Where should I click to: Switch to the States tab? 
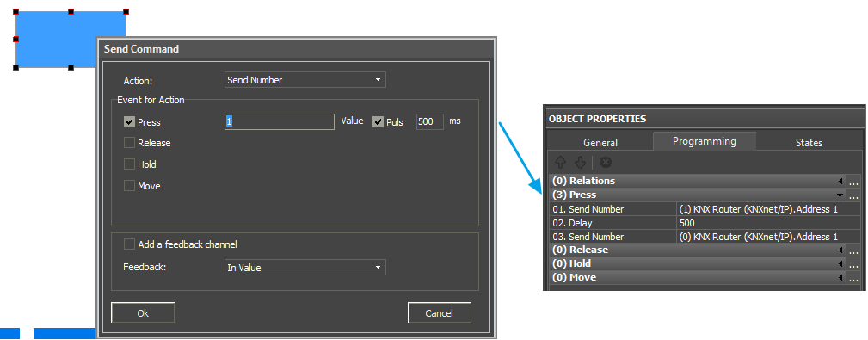809,142
